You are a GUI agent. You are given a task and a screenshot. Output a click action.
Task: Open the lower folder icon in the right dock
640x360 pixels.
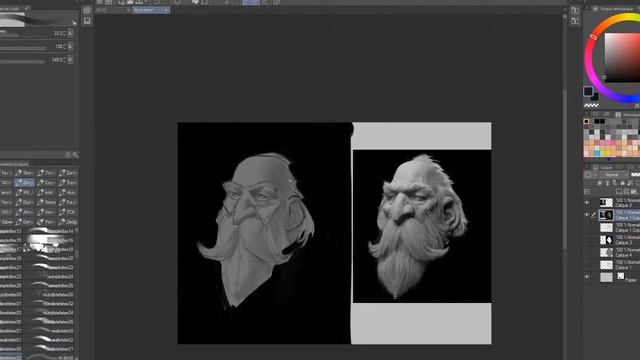[575, 21]
